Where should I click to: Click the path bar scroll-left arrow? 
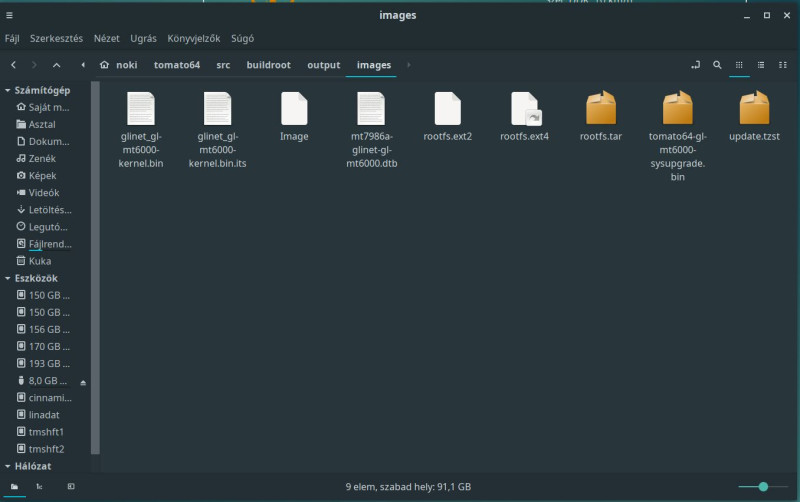click(83, 65)
